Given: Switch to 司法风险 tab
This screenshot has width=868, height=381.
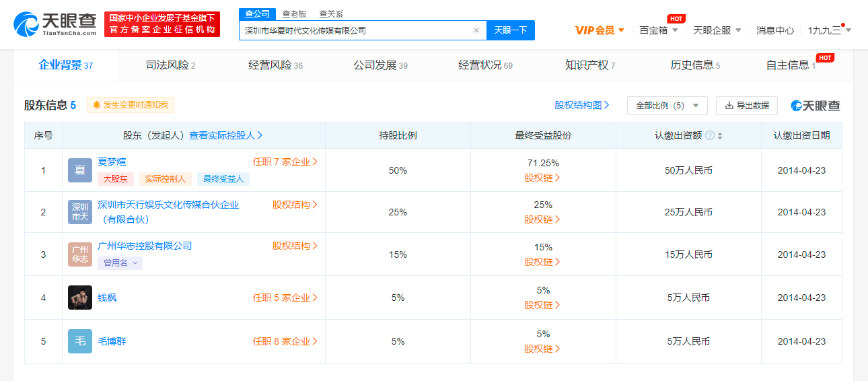Looking at the screenshot, I should [170, 65].
